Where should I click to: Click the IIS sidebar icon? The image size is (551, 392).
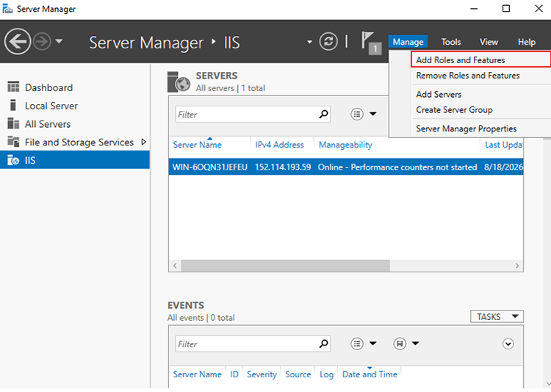[13, 160]
